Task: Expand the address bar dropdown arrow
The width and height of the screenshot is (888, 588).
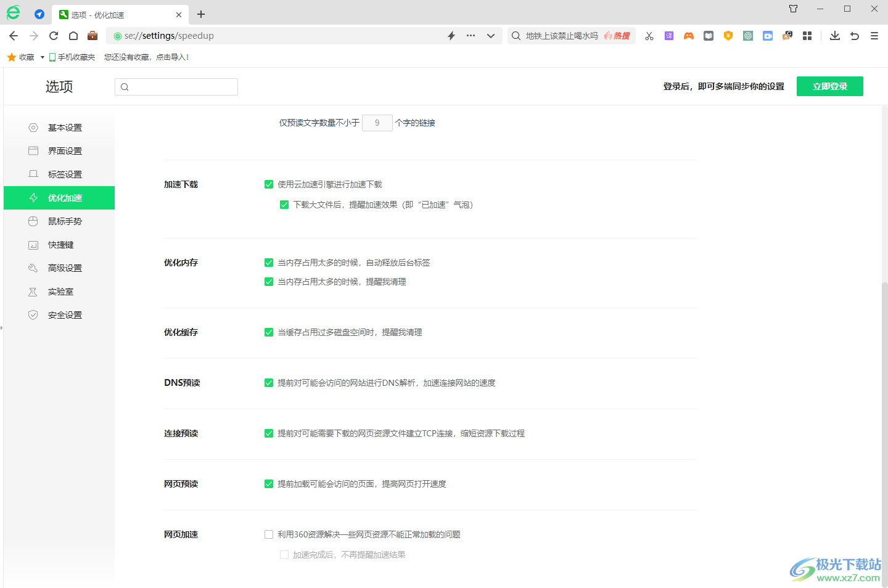Action: pyautogui.click(x=491, y=36)
